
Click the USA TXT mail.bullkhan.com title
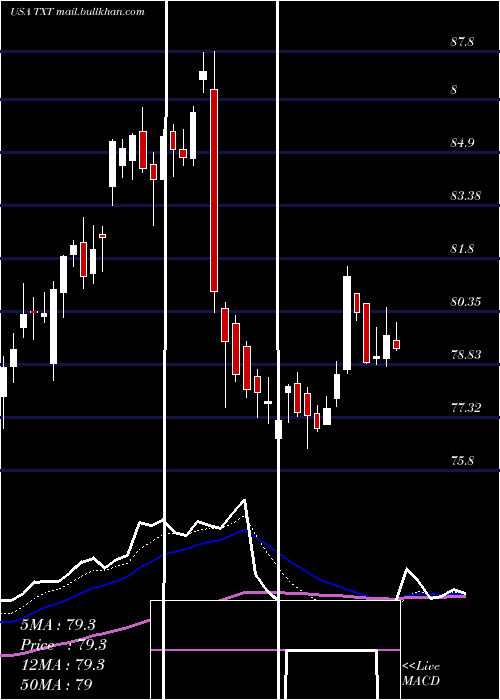[x=77, y=12]
